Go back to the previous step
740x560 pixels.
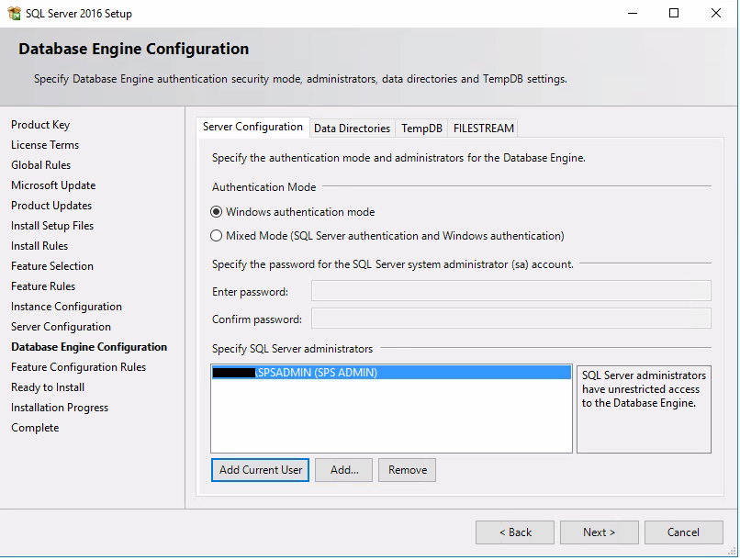[x=514, y=532]
